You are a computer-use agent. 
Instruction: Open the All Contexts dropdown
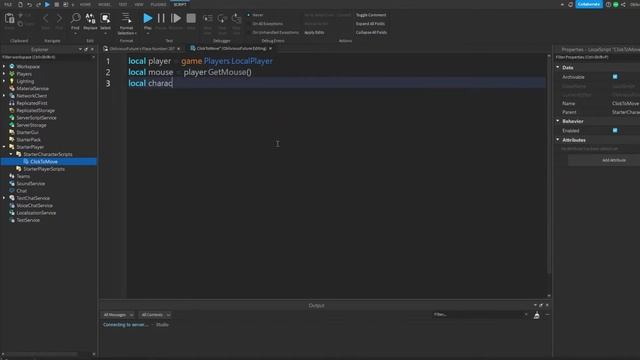click(155, 315)
